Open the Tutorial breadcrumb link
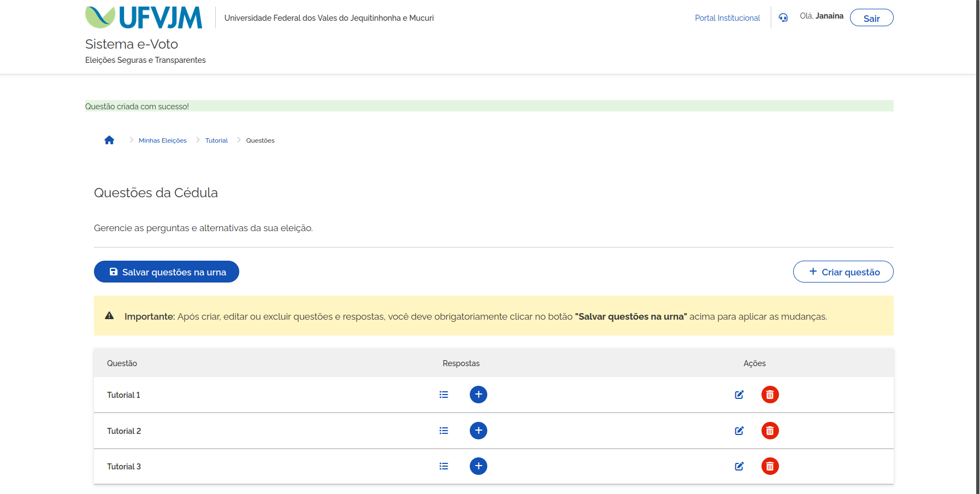 [x=216, y=140]
